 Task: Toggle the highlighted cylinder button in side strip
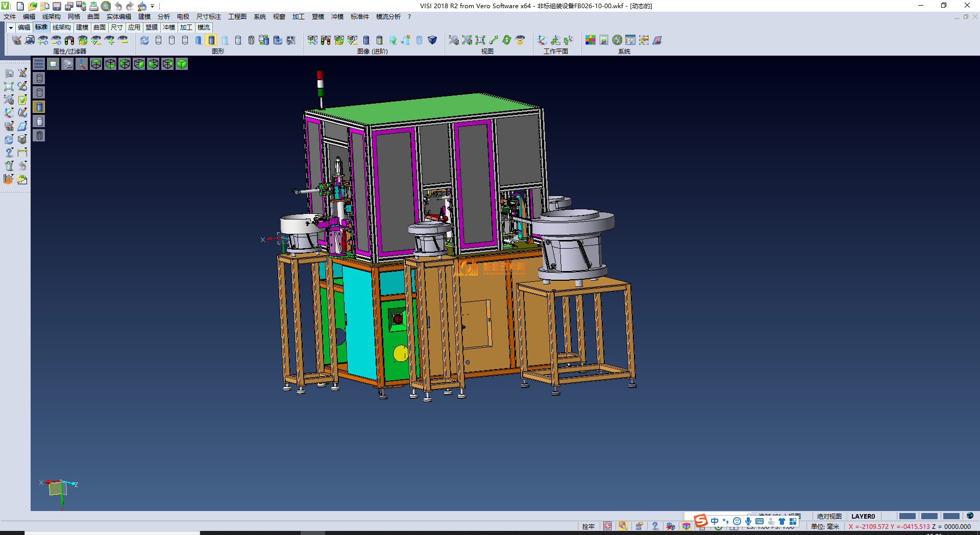[x=39, y=107]
